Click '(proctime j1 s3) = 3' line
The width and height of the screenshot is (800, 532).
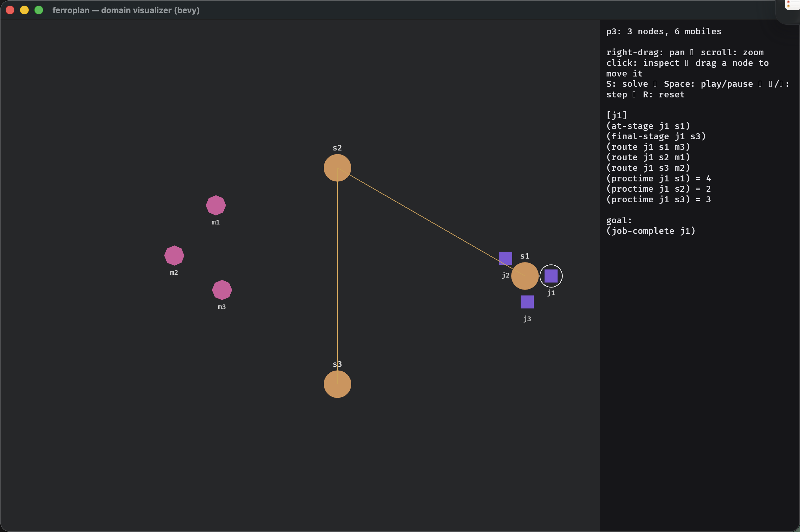tap(659, 199)
